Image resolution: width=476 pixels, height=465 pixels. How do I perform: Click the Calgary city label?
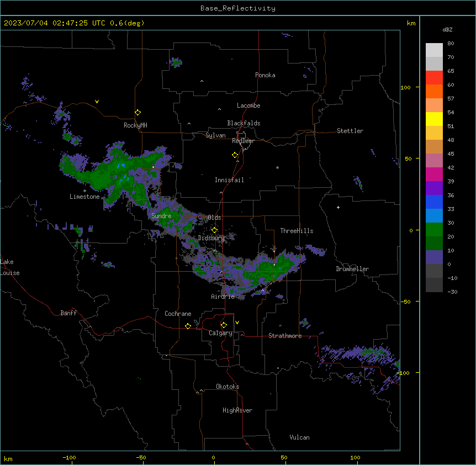pyautogui.click(x=220, y=333)
